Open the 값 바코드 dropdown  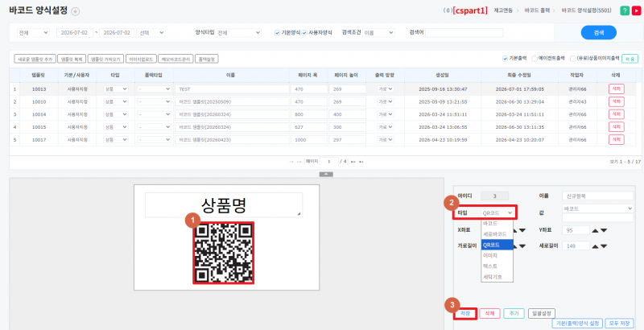(597, 208)
